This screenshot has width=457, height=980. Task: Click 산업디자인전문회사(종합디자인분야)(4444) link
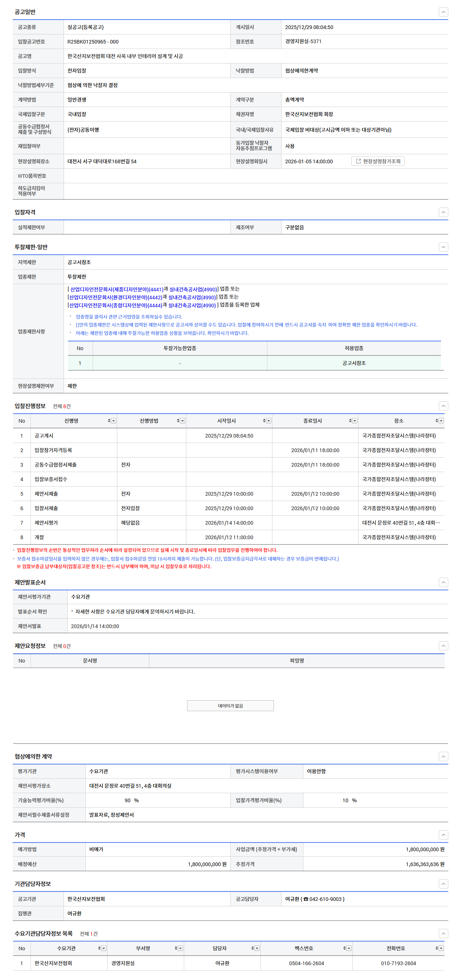click(116, 305)
